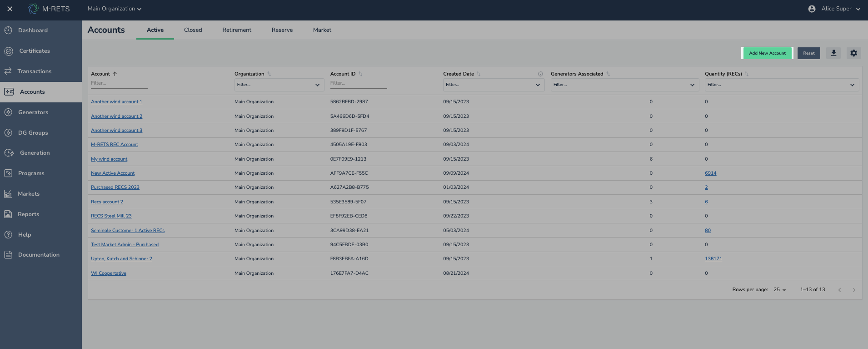Toggle sort on Account ID column
Viewport: 868px width, 349px height.
360,74
